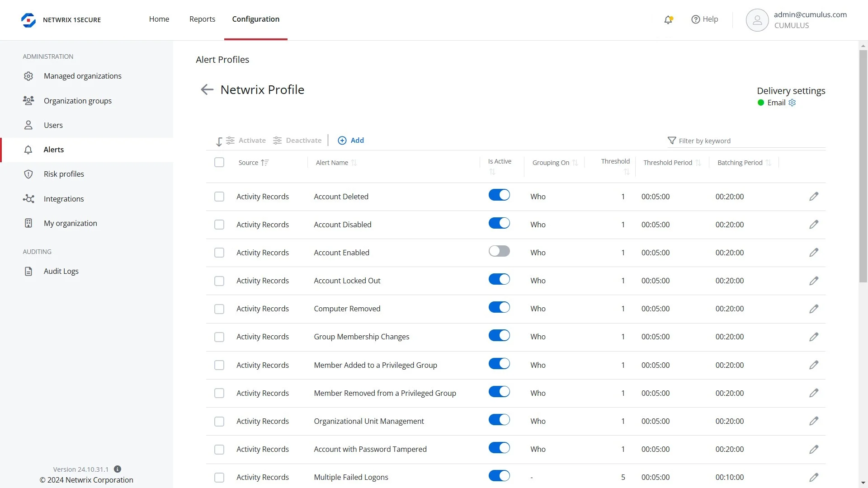Edit Organizational Unit Management alert
Viewport: 868px width, 488px height.
click(x=814, y=421)
